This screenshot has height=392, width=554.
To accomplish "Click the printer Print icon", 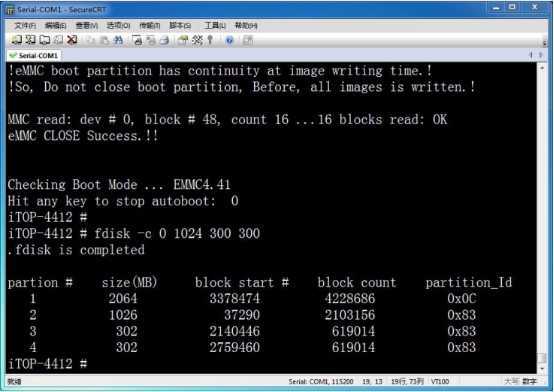I will point(164,40).
